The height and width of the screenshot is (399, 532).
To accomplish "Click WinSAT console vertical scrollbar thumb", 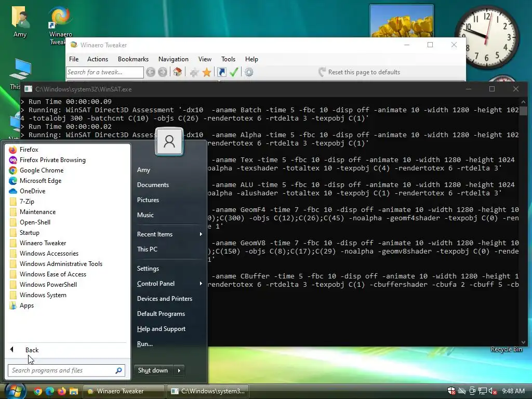I will tap(523, 111).
